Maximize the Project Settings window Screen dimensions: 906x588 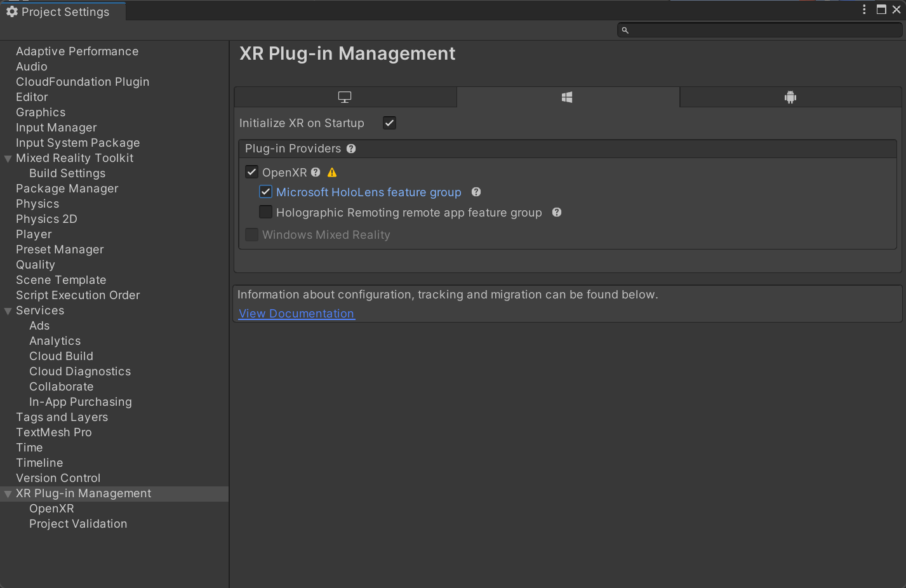(881, 10)
